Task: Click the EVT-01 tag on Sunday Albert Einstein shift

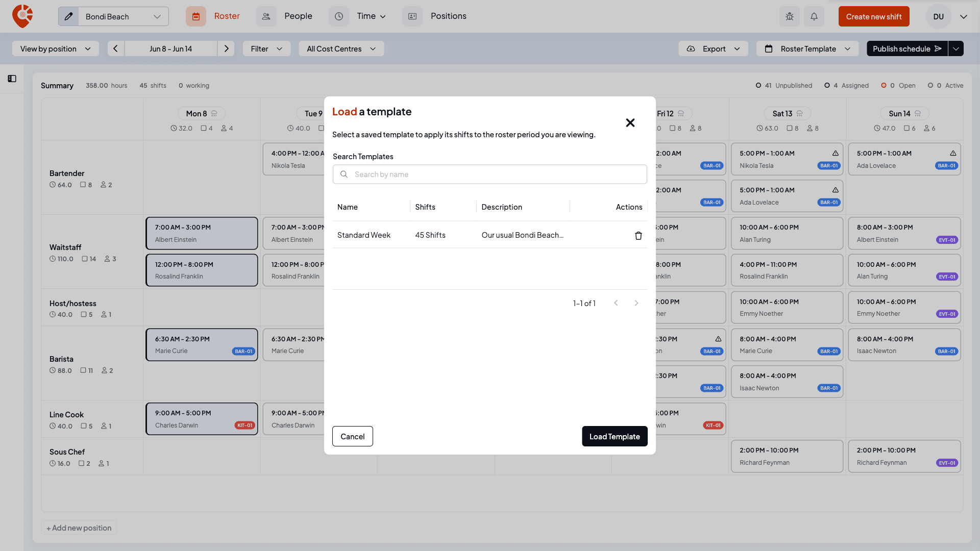Action: pos(947,240)
